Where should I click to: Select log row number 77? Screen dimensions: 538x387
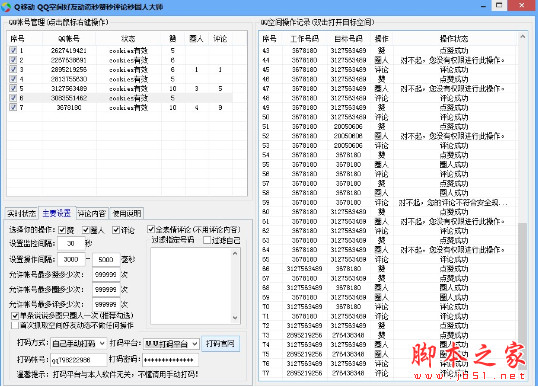(388, 373)
